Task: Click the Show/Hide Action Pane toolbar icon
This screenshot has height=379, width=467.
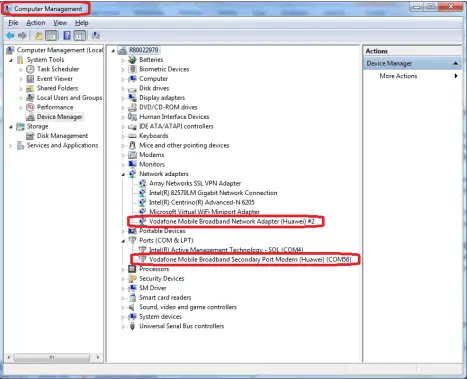Action: [x=79, y=35]
